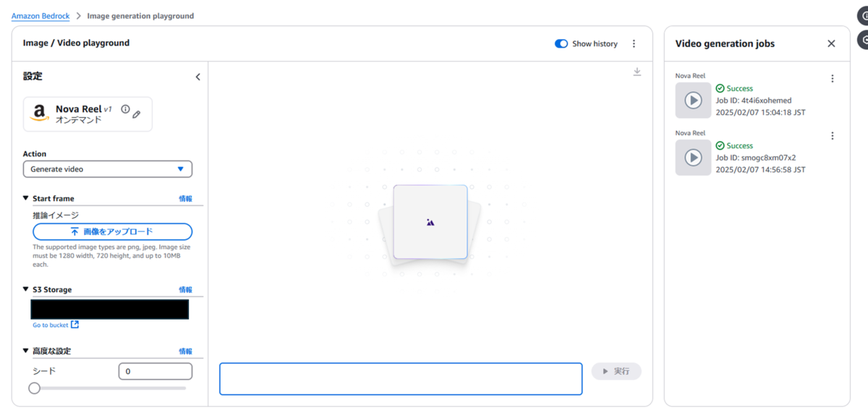
Task: Click the redacted S3 bucket field
Action: (x=109, y=309)
